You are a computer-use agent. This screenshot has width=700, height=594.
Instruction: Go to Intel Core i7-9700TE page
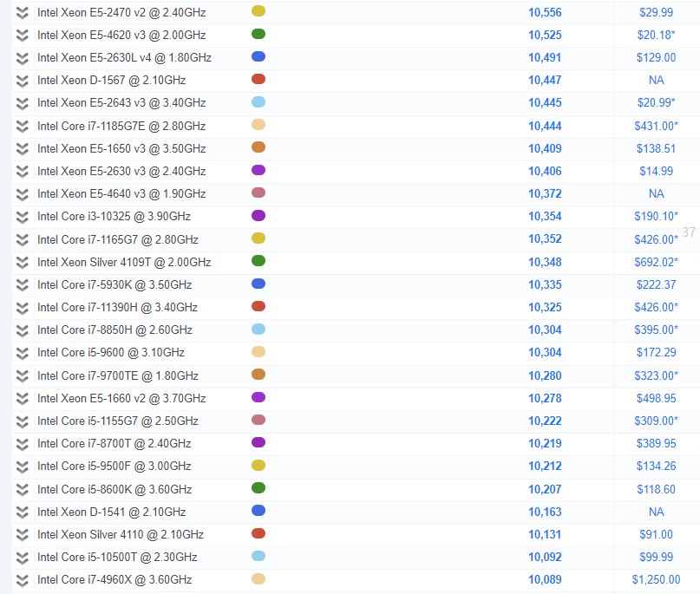(118, 375)
